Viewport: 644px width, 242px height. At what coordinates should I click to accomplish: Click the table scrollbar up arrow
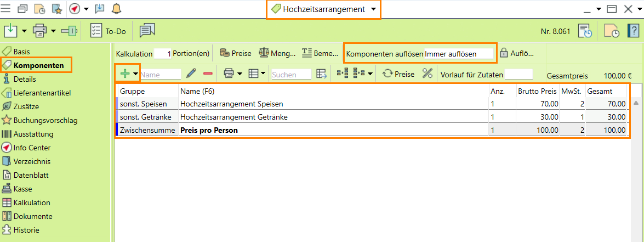point(636,102)
